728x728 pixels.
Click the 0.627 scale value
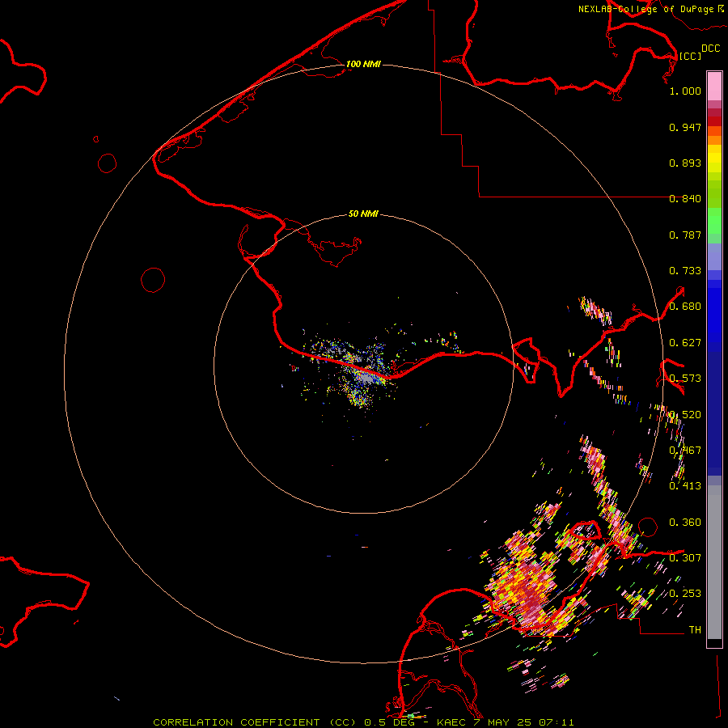pos(685,343)
